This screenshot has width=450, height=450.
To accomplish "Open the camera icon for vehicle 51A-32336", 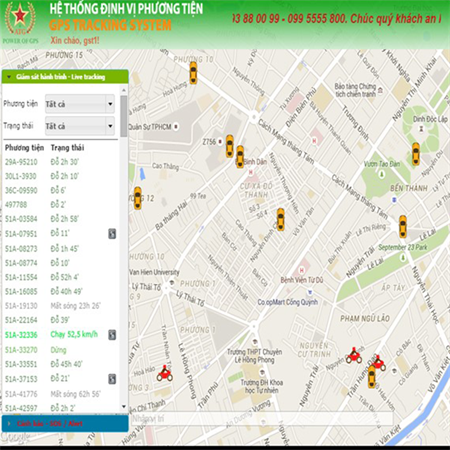I will coord(112,335).
